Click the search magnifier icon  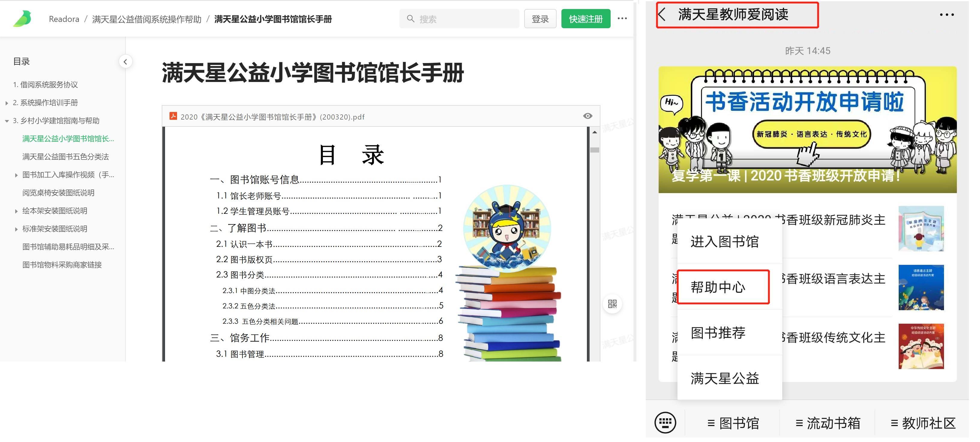click(410, 19)
